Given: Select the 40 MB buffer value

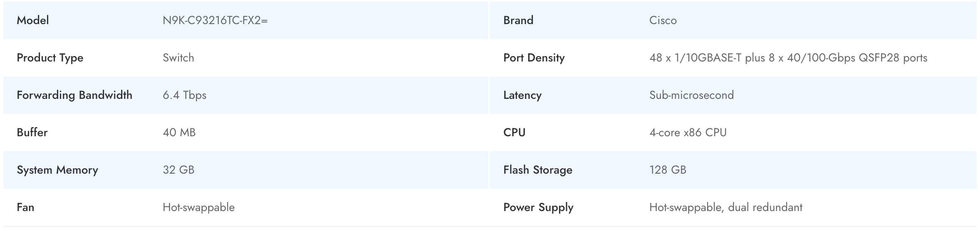Looking at the screenshot, I should [x=179, y=133].
